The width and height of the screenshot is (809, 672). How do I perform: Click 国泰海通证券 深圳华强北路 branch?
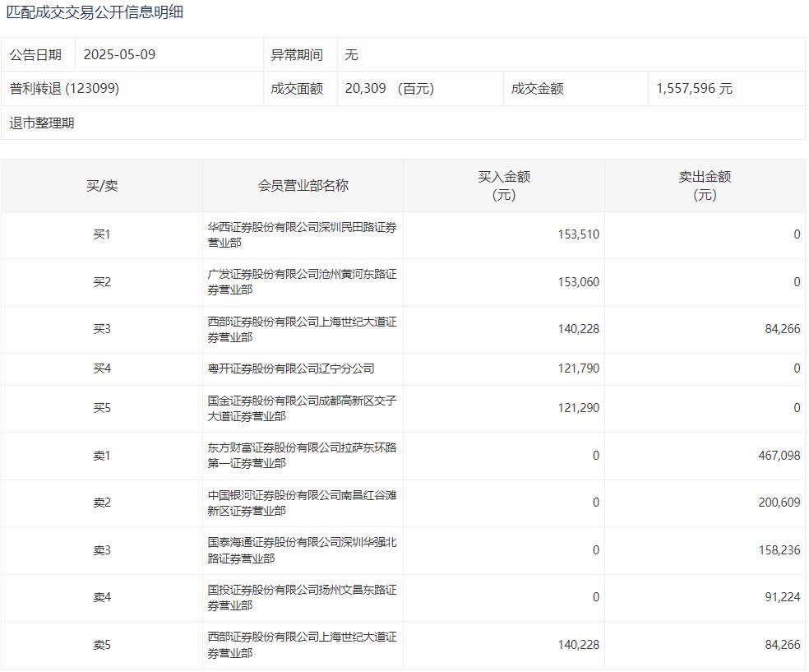(x=302, y=550)
